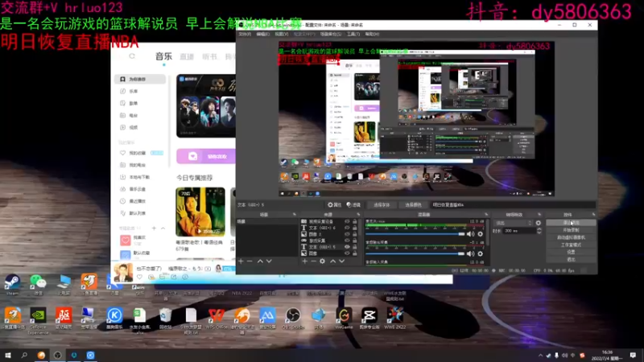This screenshot has height=362, width=644.
Task: Adjust volume slider of second mixer channel
Action: pyautogui.click(x=415, y=253)
